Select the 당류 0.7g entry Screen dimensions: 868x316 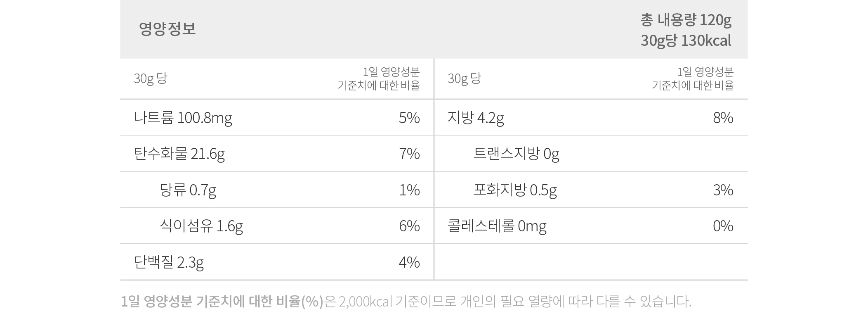(x=188, y=190)
